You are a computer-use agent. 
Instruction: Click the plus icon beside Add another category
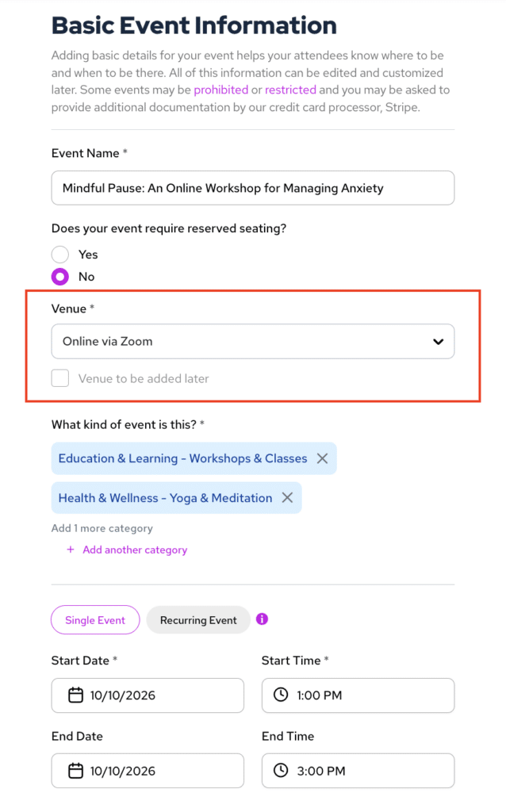(x=71, y=550)
